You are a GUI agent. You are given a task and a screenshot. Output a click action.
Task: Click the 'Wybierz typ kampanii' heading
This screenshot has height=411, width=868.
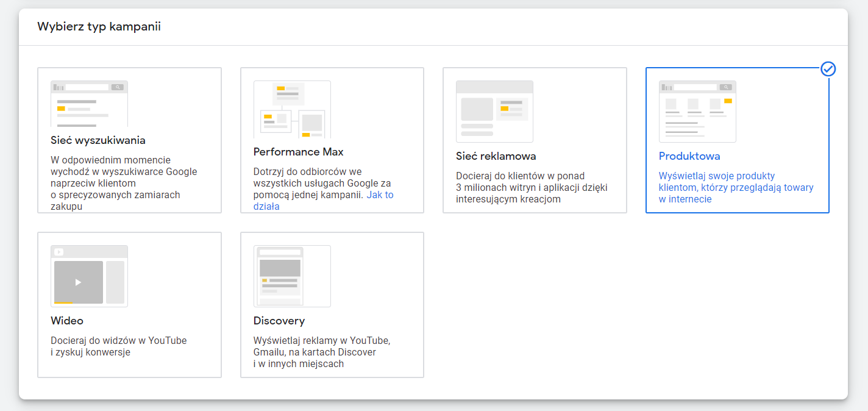pos(99,27)
